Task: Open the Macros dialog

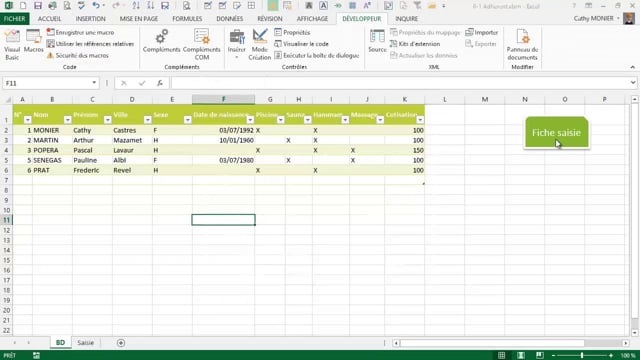Action: pos(33,41)
